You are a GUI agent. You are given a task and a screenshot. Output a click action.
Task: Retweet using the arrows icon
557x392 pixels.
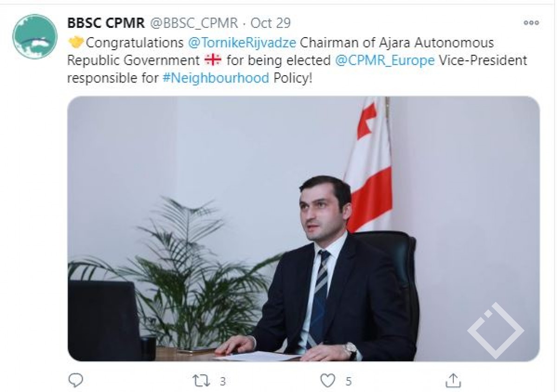201,381
